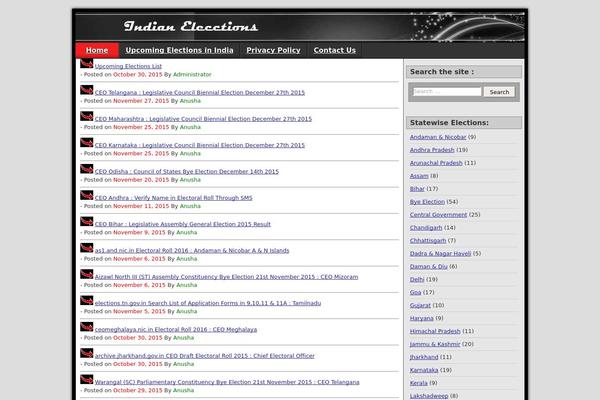Click 'Statewise Elections:' sidebar heading
The height and width of the screenshot is (400, 600).
click(x=449, y=123)
